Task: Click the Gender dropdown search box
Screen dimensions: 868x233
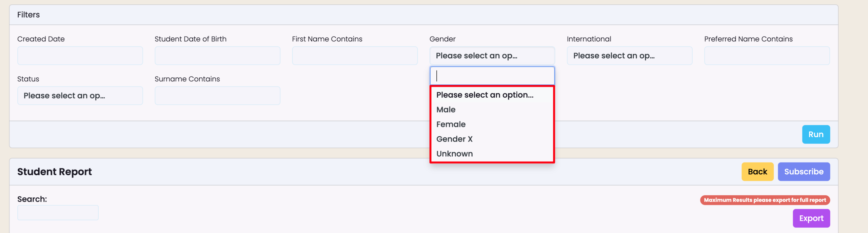Action: tap(492, 76)
